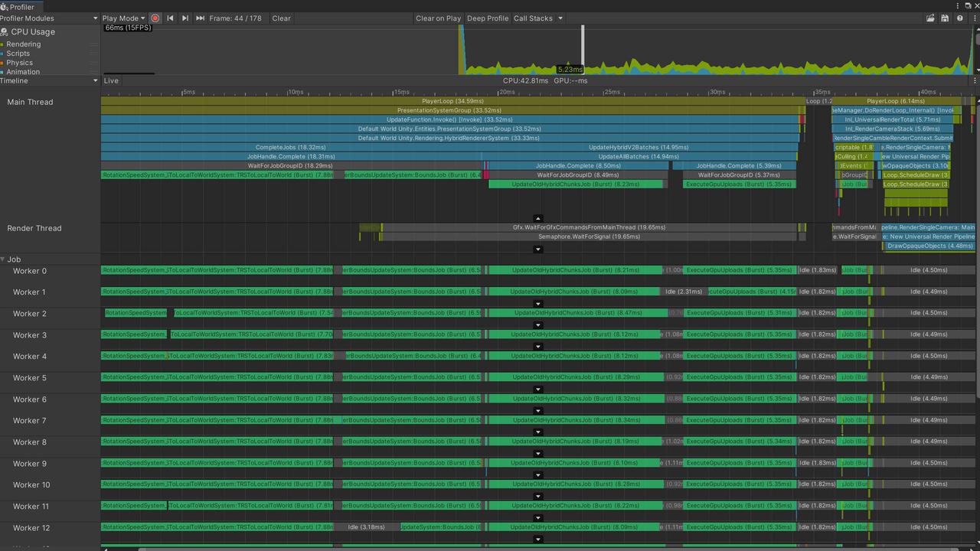Click the Save profiler data icon
The width and height of the screenshot is (980, 551).
pos(945,18)
